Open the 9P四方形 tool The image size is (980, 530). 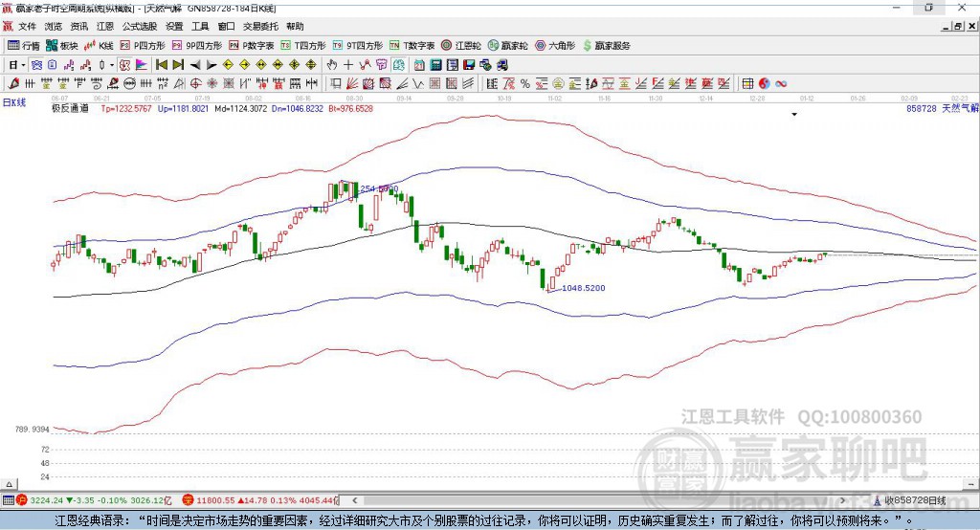point(197,46)
